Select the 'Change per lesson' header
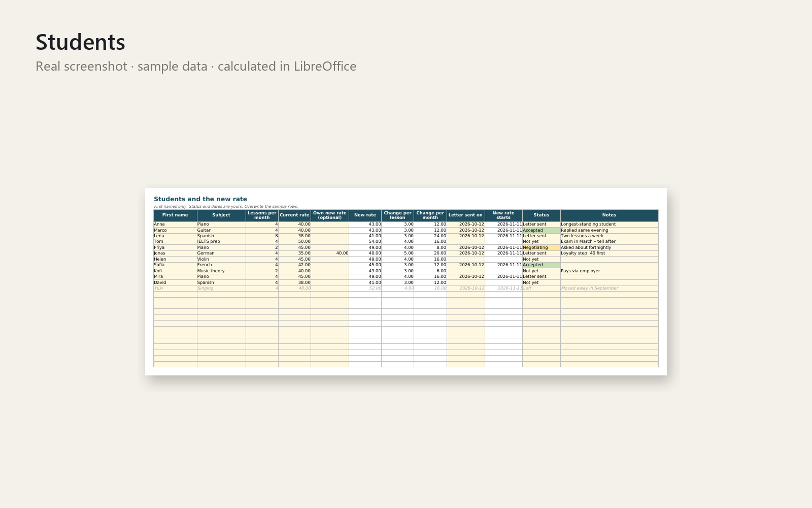 coord(397,215)
